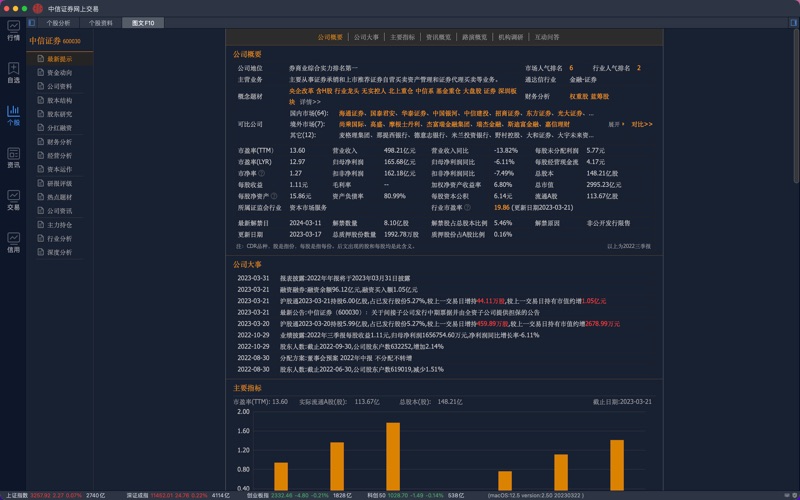This screenshot has height=500, width=800.
Task: Expand concept themes via 详情>>
Action: 311,102
